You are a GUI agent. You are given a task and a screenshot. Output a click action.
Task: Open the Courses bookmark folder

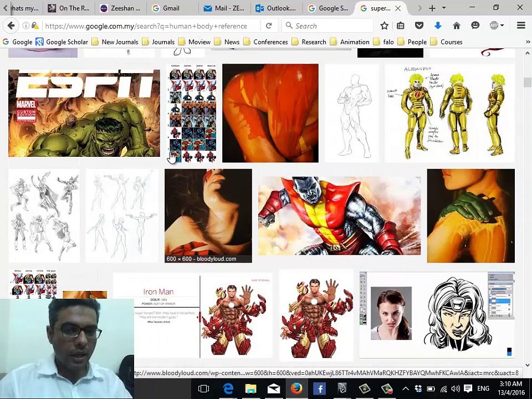point(447,42)
